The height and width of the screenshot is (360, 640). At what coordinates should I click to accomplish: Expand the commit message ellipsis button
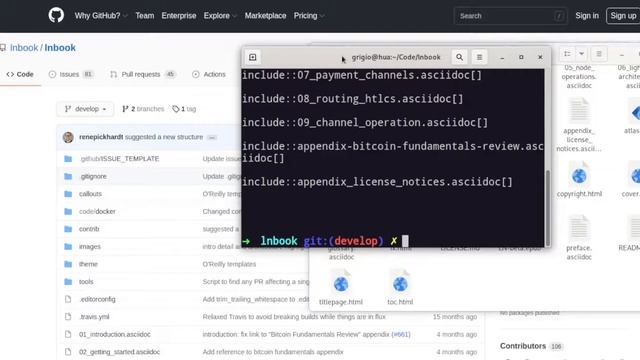coord(212,138)
